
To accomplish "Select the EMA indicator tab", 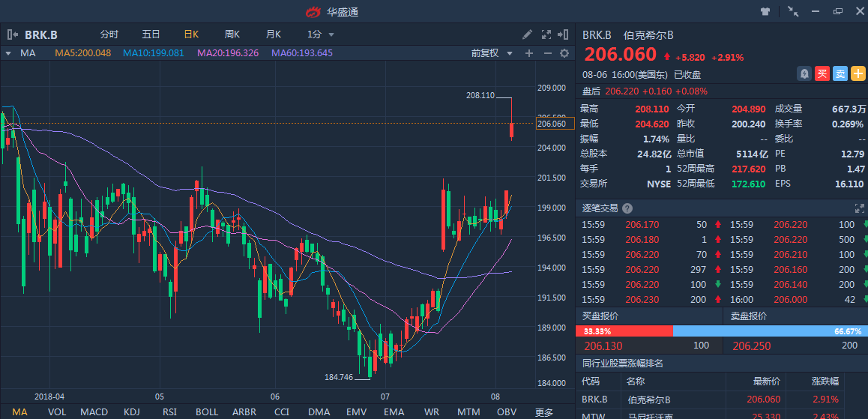I will [394, 412].
